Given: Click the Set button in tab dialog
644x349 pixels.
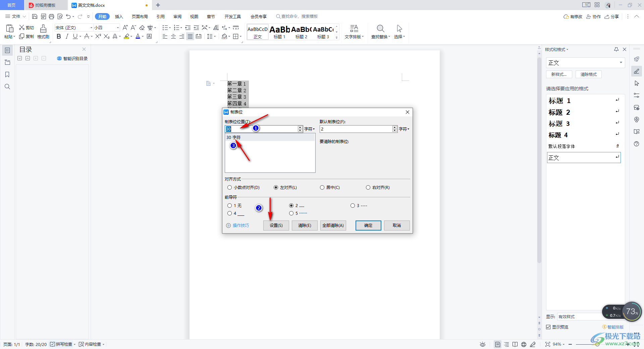Looking at the screenshot, I should (276, 226).
